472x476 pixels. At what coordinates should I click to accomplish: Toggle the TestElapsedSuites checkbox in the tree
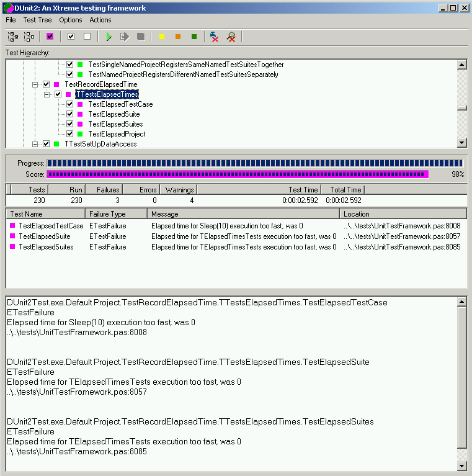(69, 124)
